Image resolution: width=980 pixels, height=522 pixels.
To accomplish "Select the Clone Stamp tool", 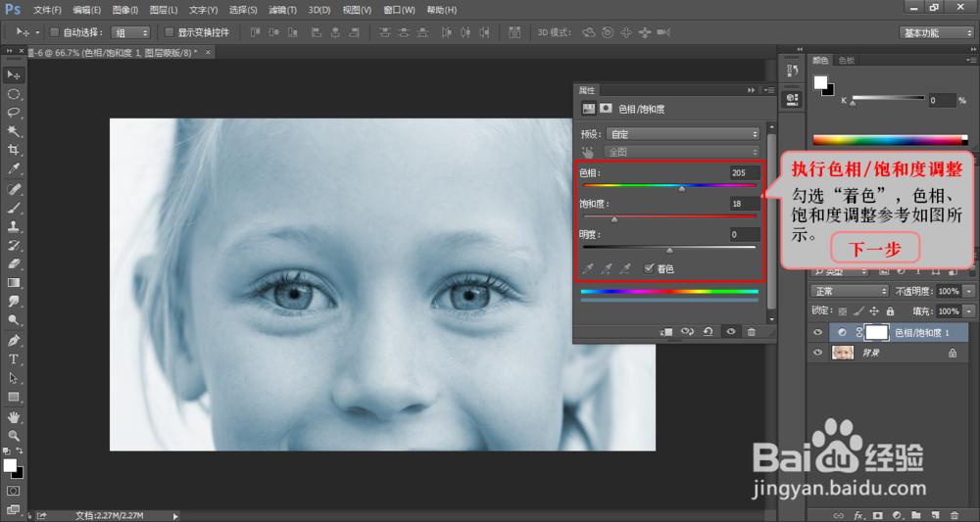I will click(x=13, y=226).
